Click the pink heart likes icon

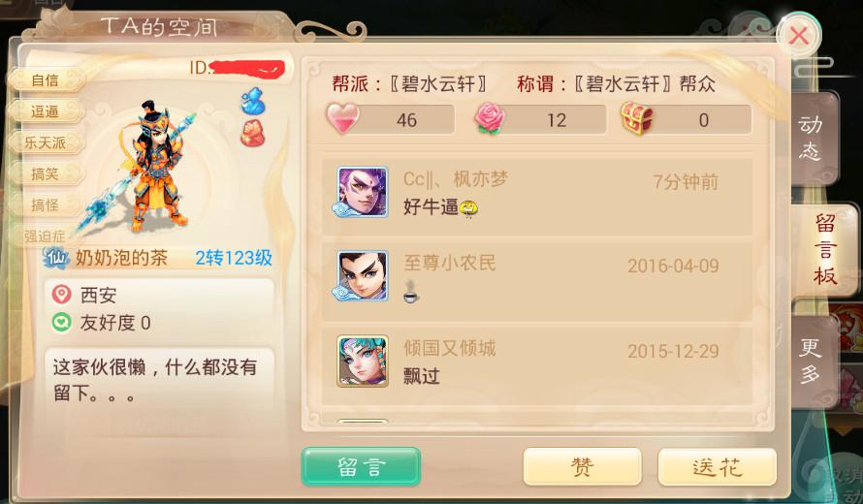[x=342, y=119]
